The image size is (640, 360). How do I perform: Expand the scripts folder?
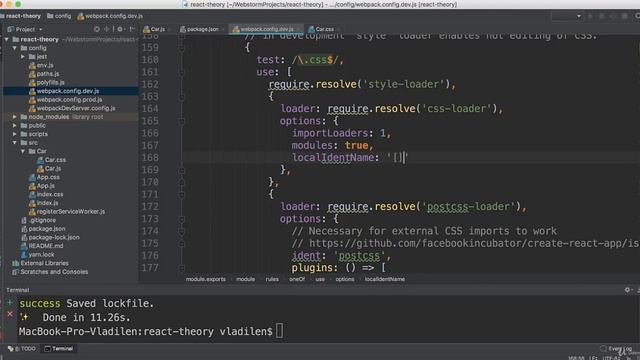pos(15,134)
